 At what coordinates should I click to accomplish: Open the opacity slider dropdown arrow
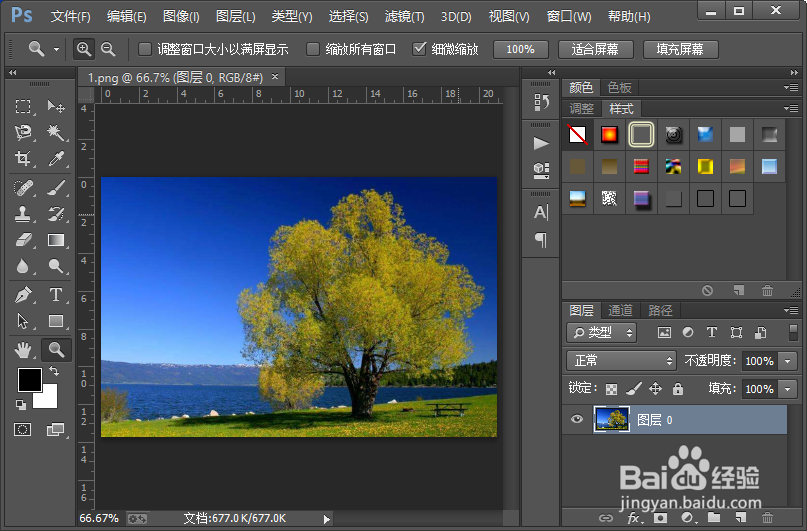787,361
